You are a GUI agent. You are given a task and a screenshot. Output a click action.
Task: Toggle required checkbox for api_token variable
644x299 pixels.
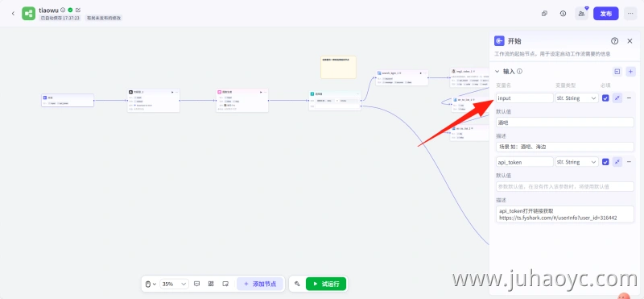605,162
